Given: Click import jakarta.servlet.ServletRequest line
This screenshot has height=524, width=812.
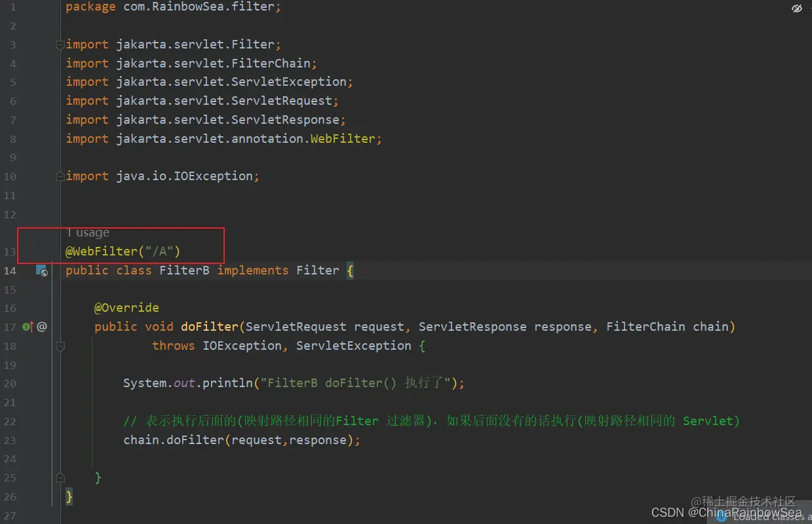Looking at the screenshot, I should [203, 101].
